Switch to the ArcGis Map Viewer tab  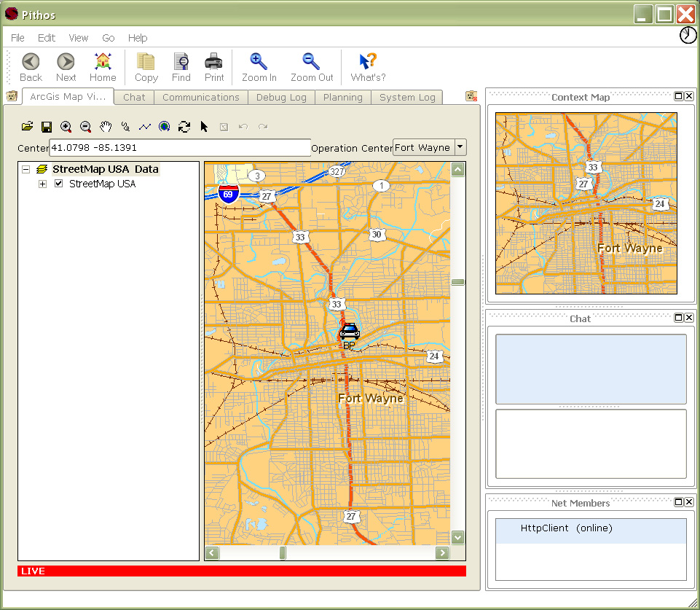tap(68, 96)
